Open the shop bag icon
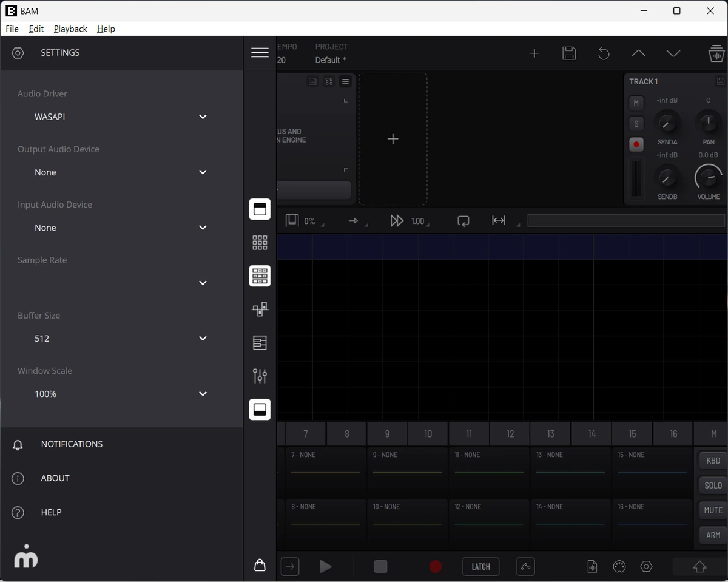 260,565
